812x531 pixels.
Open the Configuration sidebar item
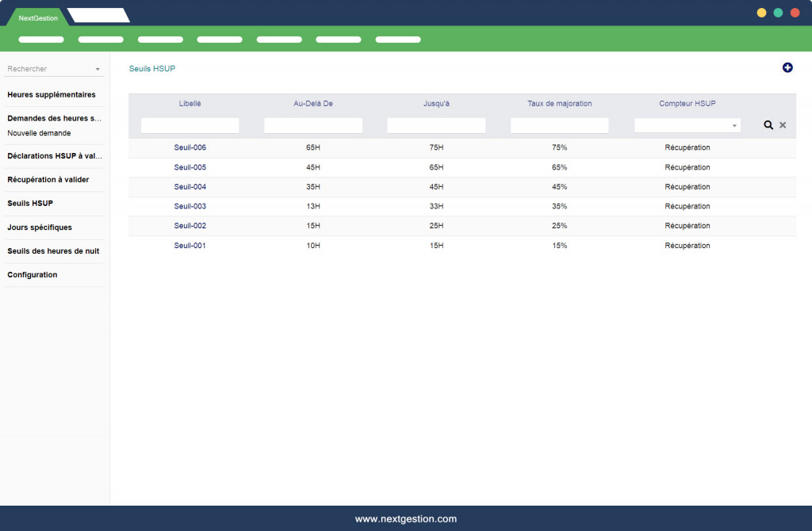tap(33, 275)
